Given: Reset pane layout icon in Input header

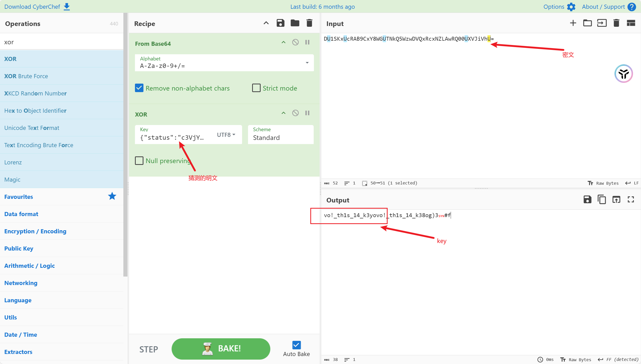Looking at the screenshot, I should pyautogui.click(x=631, y=23).
